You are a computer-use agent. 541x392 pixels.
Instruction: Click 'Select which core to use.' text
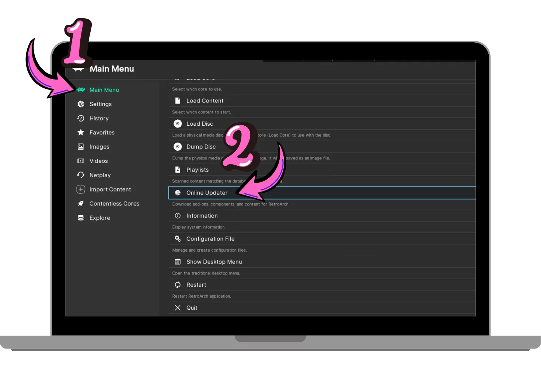coord(197,89)
